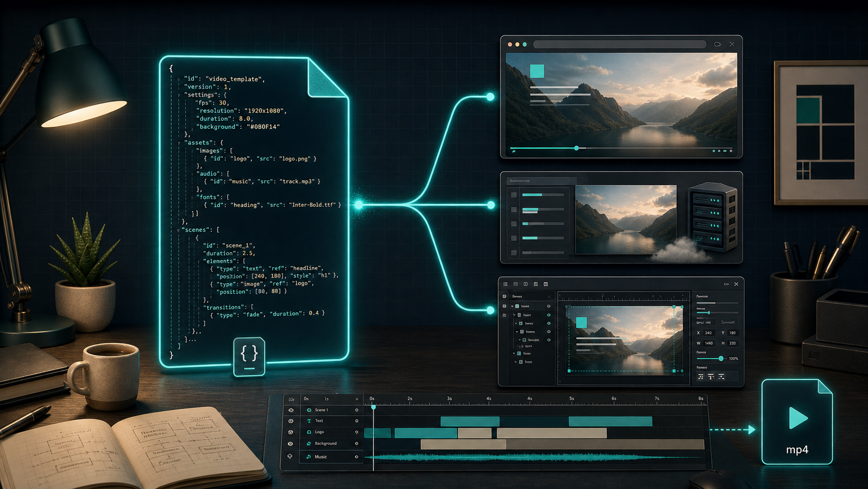
Task: Click the top icon in the editor's left sidebar
Action: coord(504,296)
